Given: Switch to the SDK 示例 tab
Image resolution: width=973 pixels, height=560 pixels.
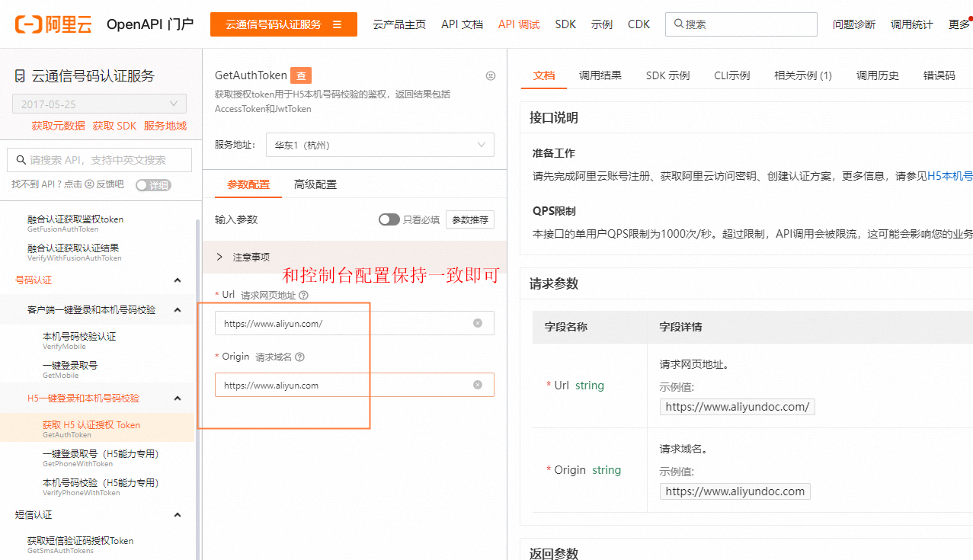Looking at the screenshot, I should click(x=667, y=75).
